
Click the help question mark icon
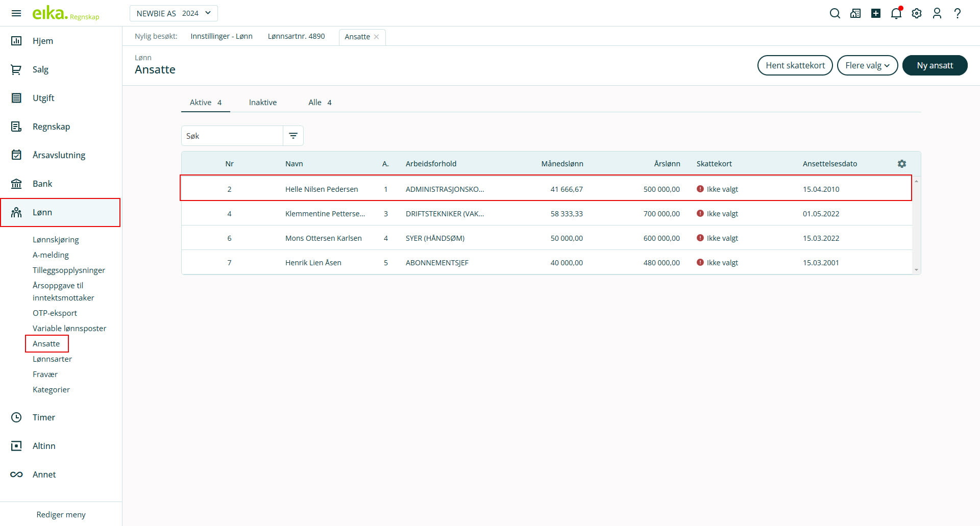coord(958,13)
